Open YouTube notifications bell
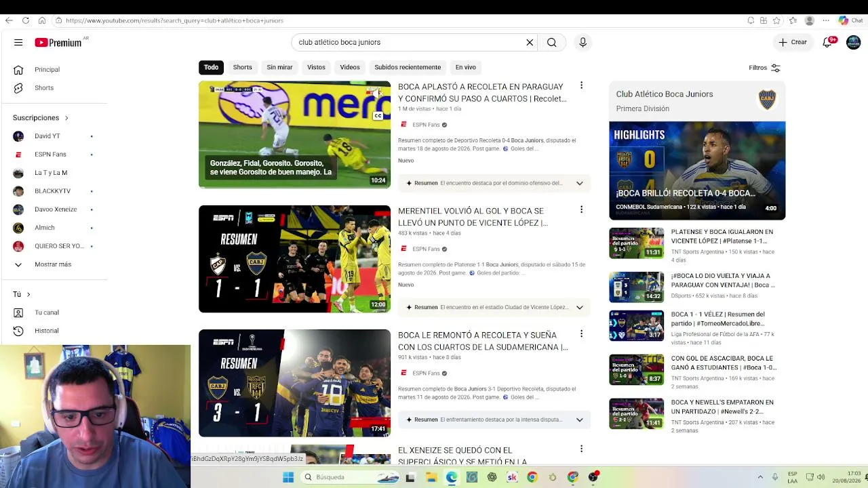Image resolution: width=868 pixels, height=488 pixels. pyautogui.click(x=827, y=43)
